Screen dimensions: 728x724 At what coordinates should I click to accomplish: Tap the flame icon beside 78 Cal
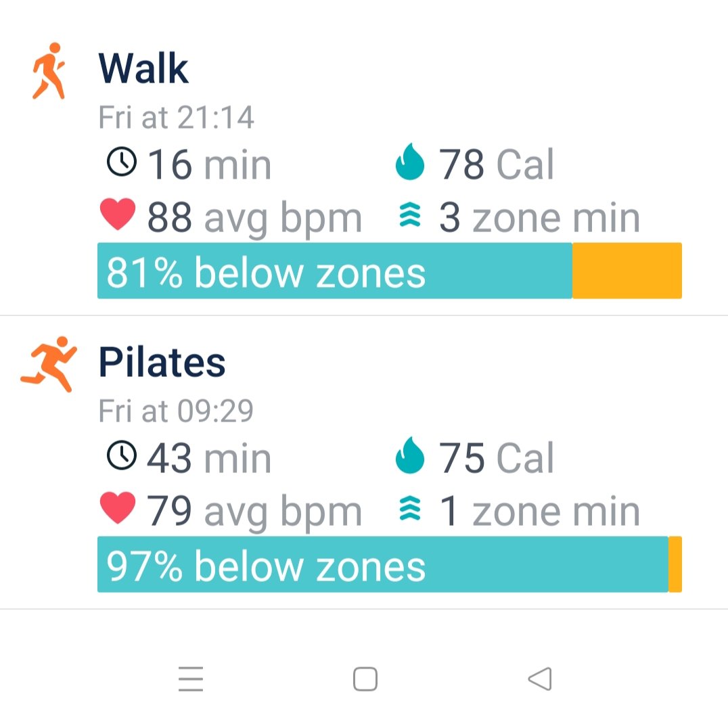(x=410, y=164)
